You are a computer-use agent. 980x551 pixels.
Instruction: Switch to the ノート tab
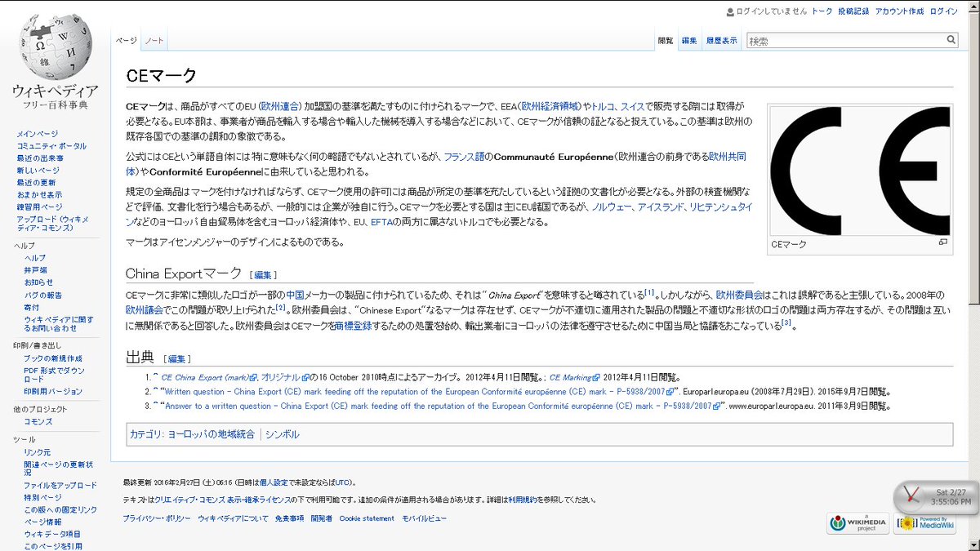153,38
